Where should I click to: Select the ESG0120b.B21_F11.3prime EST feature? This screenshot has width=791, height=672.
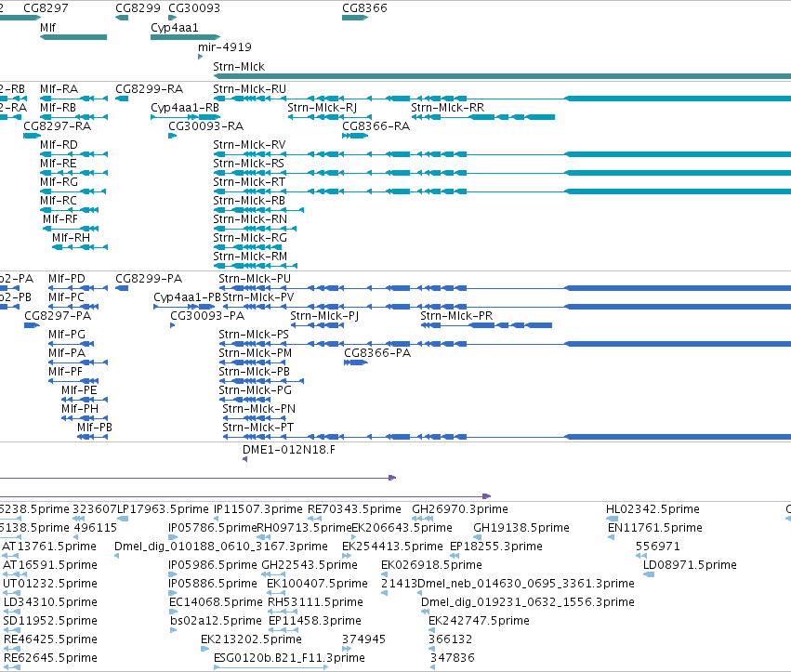(270, 667)
